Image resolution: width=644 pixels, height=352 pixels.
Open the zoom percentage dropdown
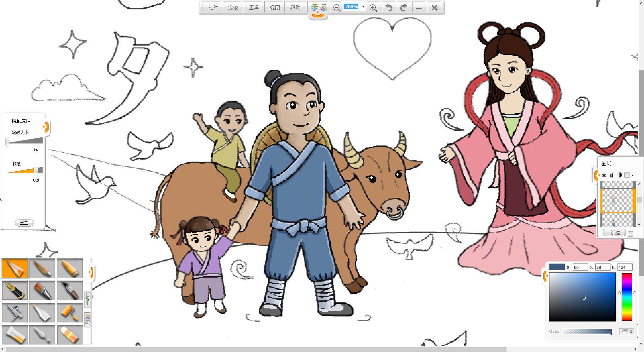click(363, 7)
